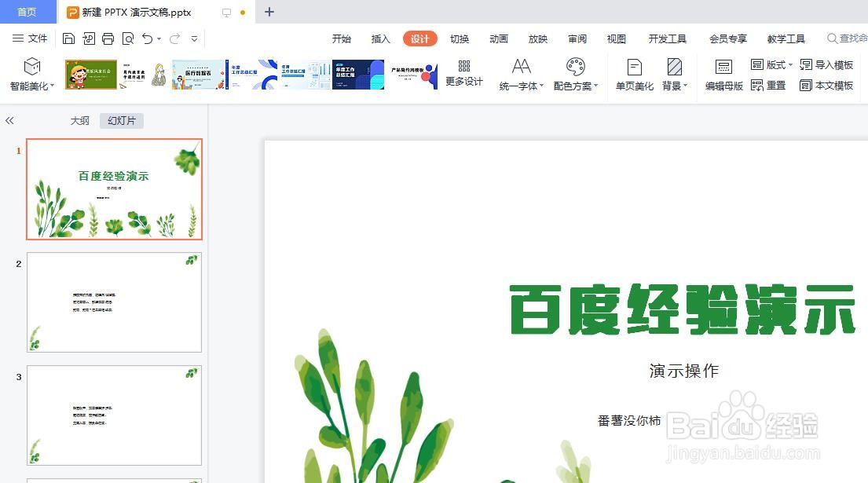
Task: Select the 新建 PPTX 演示文稿.pptx document tab
Action: click(137, 12)
